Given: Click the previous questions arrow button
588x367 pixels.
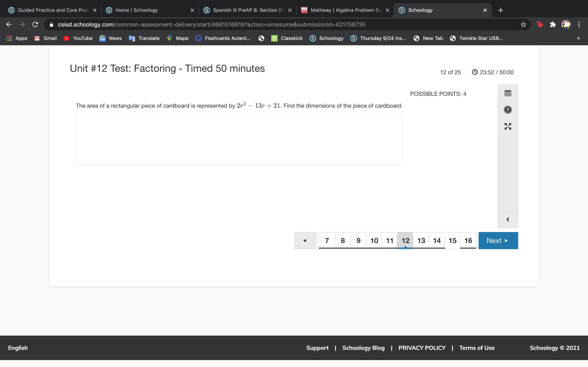Looking at the screenshot, I should tap(305, 241).
